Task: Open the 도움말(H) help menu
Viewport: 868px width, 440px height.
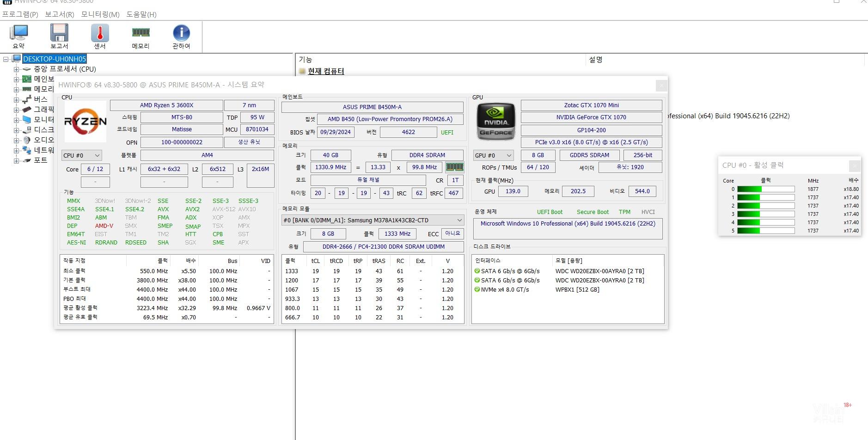Action: click(141, 14)
